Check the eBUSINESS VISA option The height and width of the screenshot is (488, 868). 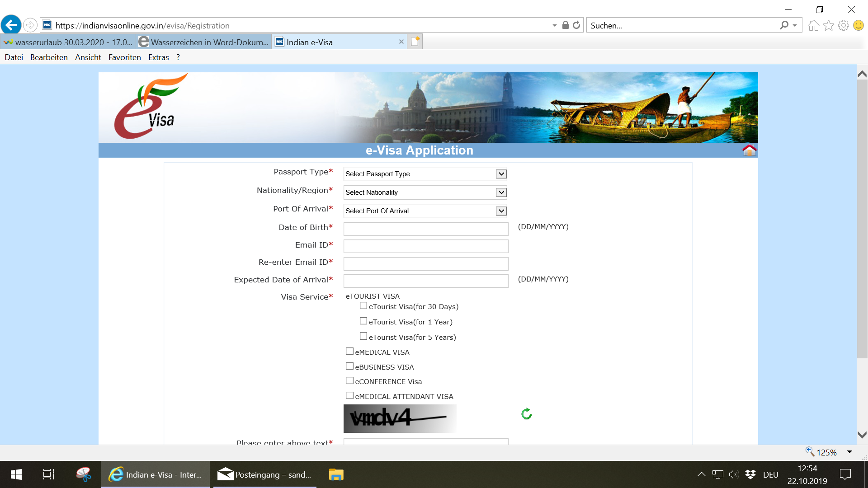[349, 366]
